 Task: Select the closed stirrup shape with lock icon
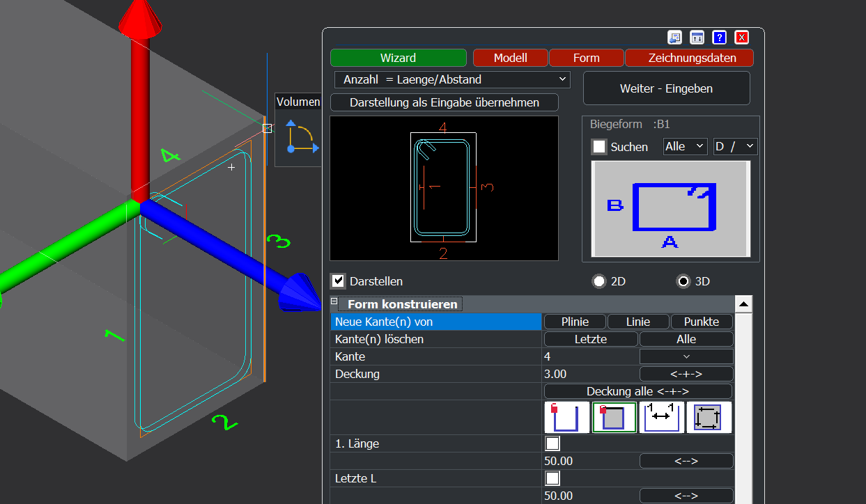pos(614,418)
